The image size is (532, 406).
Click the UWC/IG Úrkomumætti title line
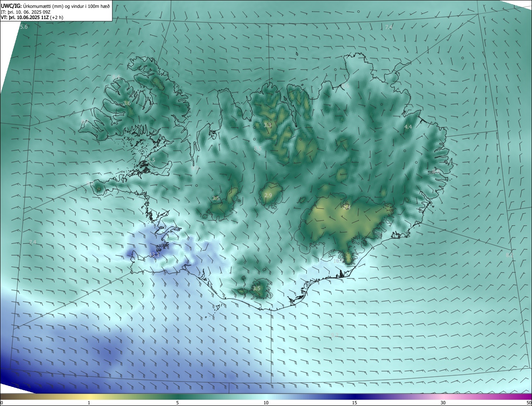pyautogui.click(x=55, y=5)
